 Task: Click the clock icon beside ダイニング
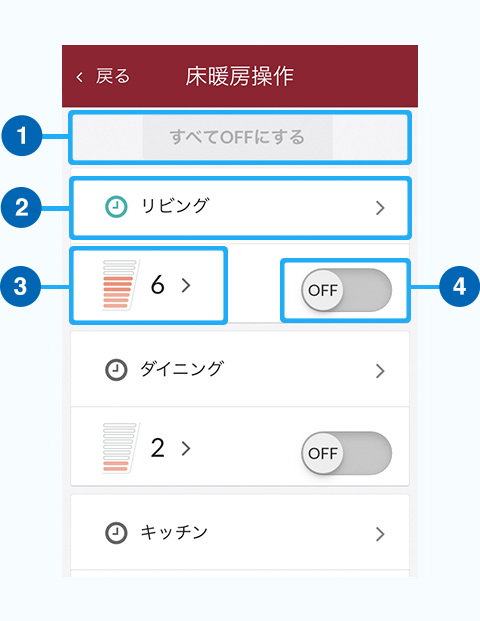tap(116, 370)
